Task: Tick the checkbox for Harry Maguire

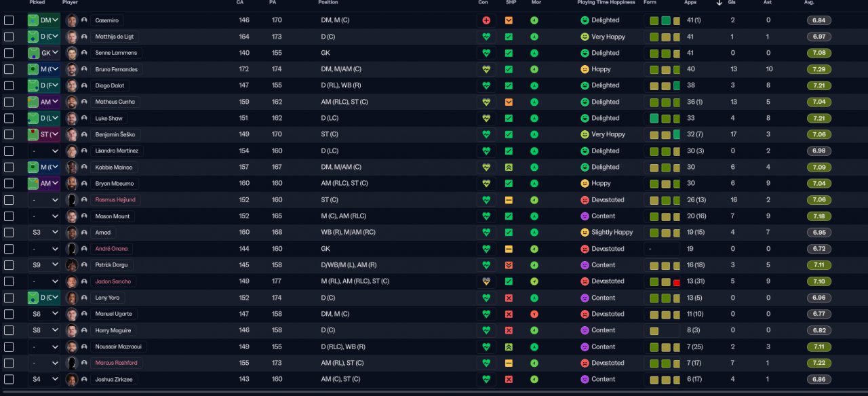Action: [x=9, y=330]
